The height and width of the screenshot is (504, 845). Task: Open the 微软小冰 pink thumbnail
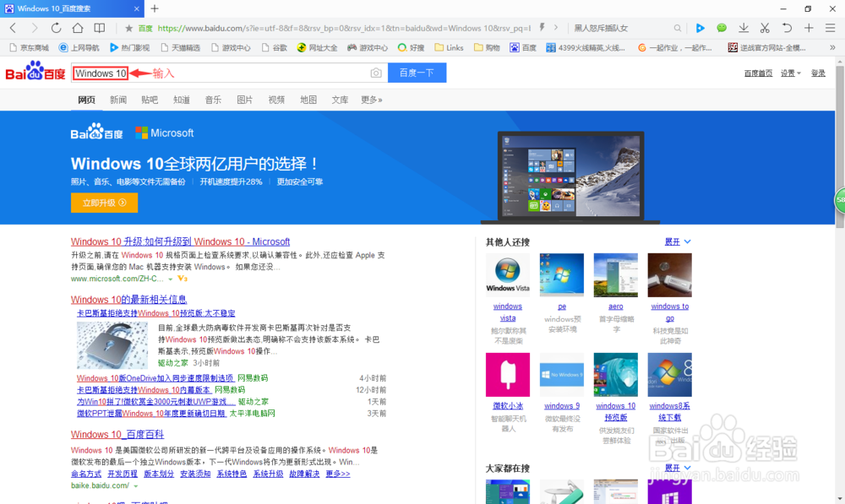(508, 374)
